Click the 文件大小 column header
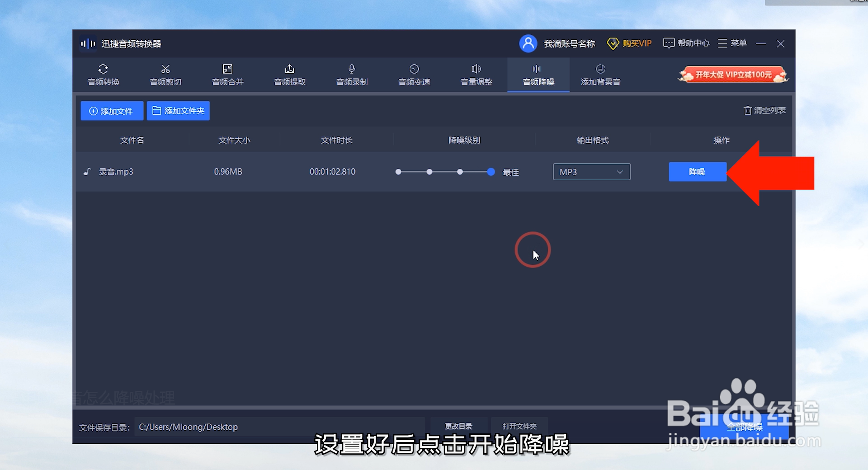The height and width of the screenshot is (470, 868). click(234, 140)
